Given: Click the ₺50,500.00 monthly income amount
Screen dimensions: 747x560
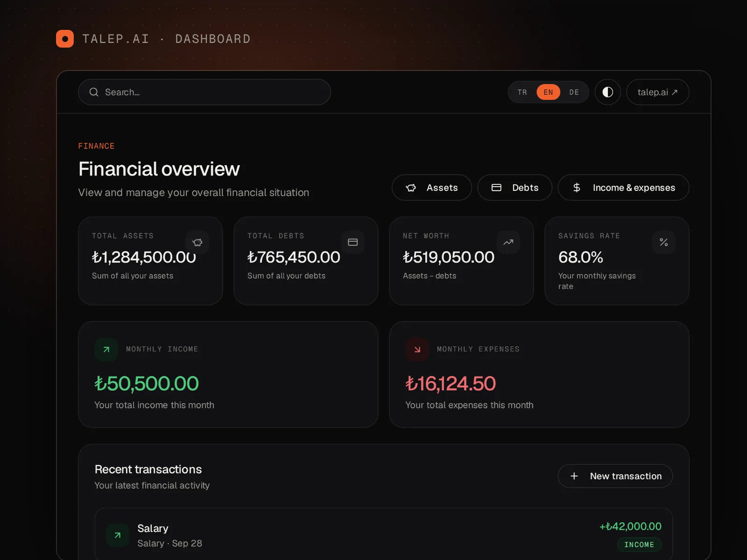Looking at the screenshot, I should pyautogui.click(x=147, y=384).
